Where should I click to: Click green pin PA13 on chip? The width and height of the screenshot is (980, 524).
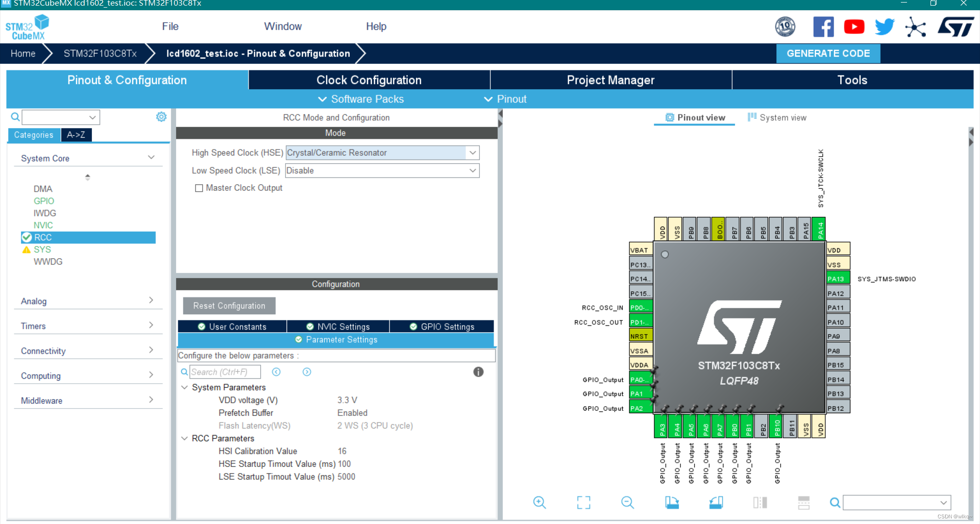pyautogui.click(x=838, y=279)
